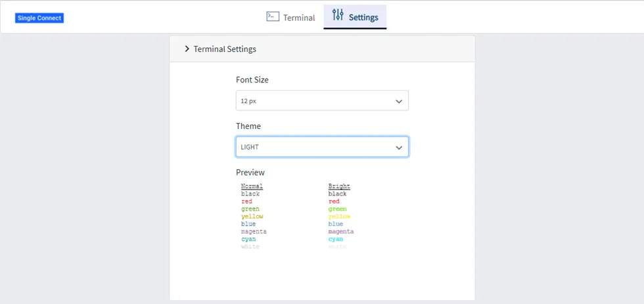Viewport: 644px width, 304px height.
Task: Click the Font Size label
Action: coord(252,80)
